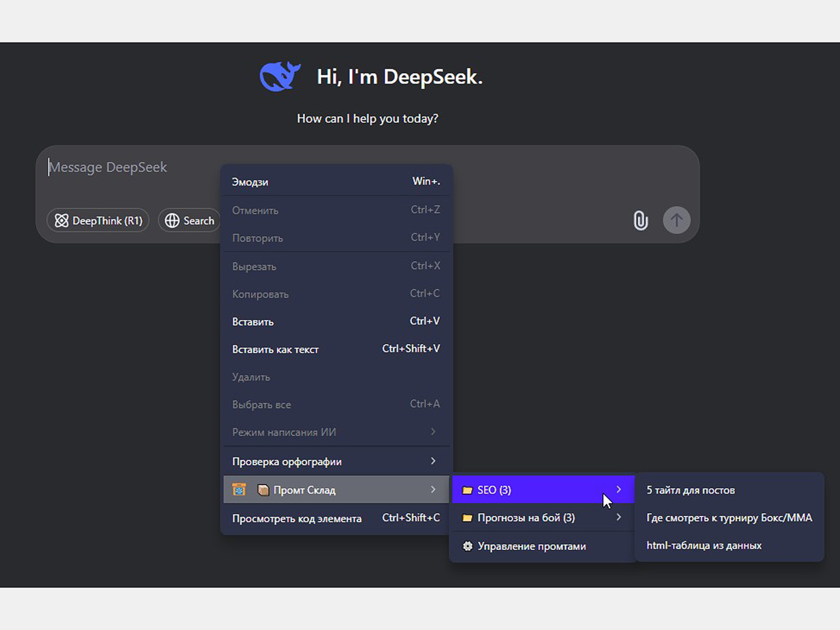The width and height of the screenshot is (840, 630).
Task: Click the Режим написания ИИ entry
Action: pyautogui.click(x=336, y=432)
